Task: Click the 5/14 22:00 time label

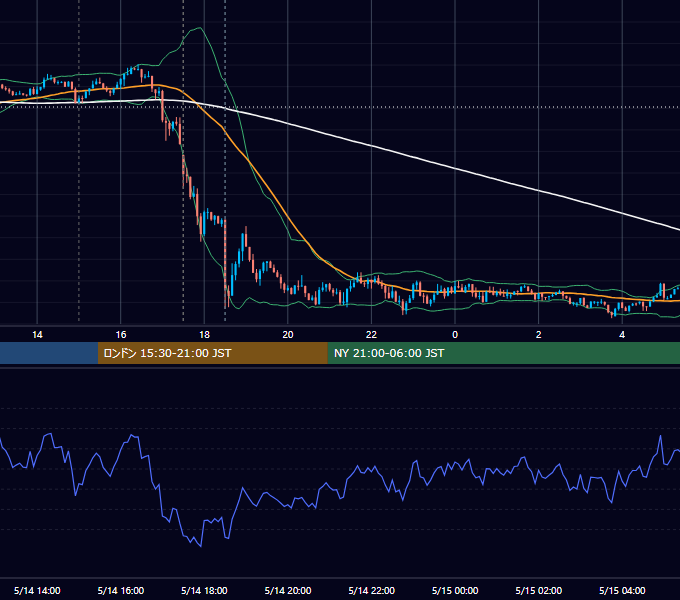Action: coord(372,590)
